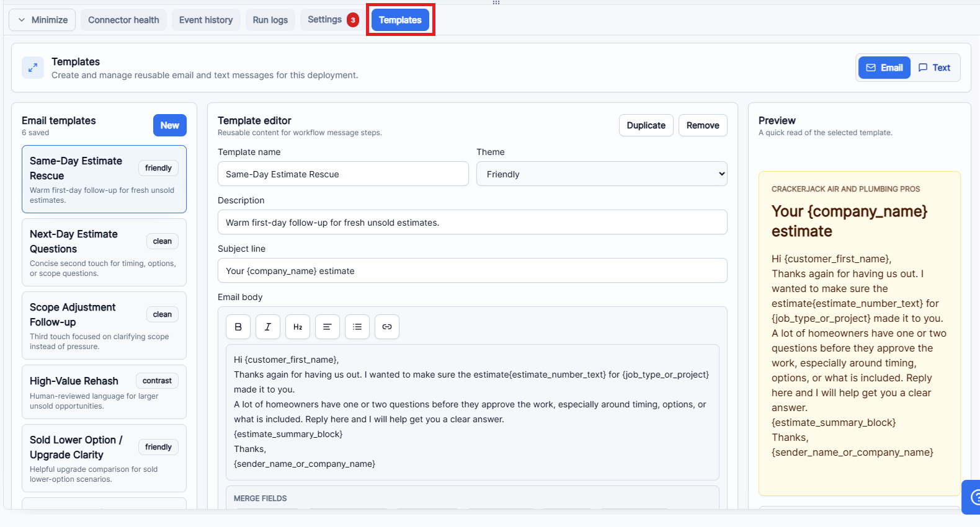Click the preview heading 'Your {company_name} estimate'
Viewport: 980px width, 527px height.
[x=849, y=221]
